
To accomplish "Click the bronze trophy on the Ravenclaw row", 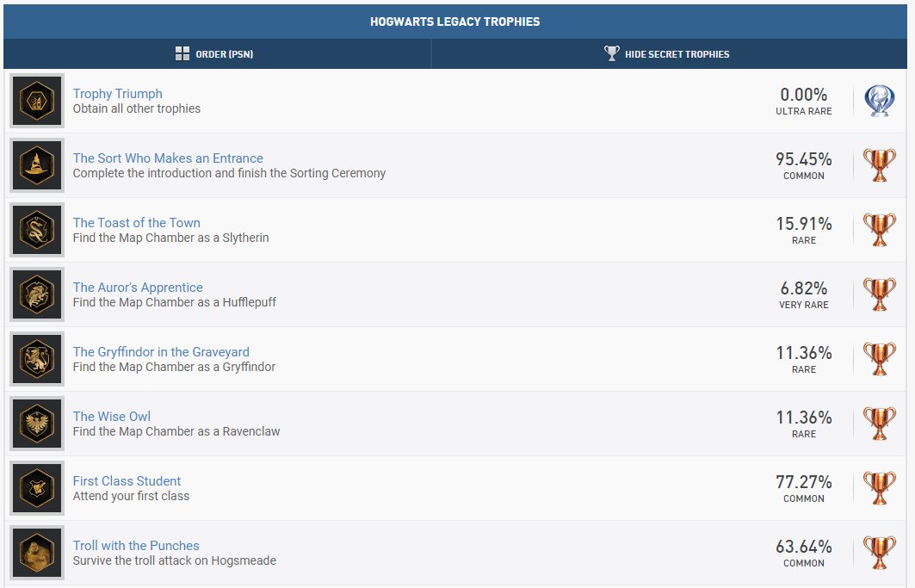I will pos(879,424).
